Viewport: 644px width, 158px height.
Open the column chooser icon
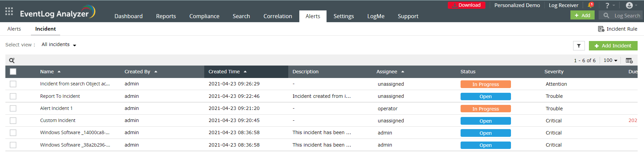(x=629, y=61)
